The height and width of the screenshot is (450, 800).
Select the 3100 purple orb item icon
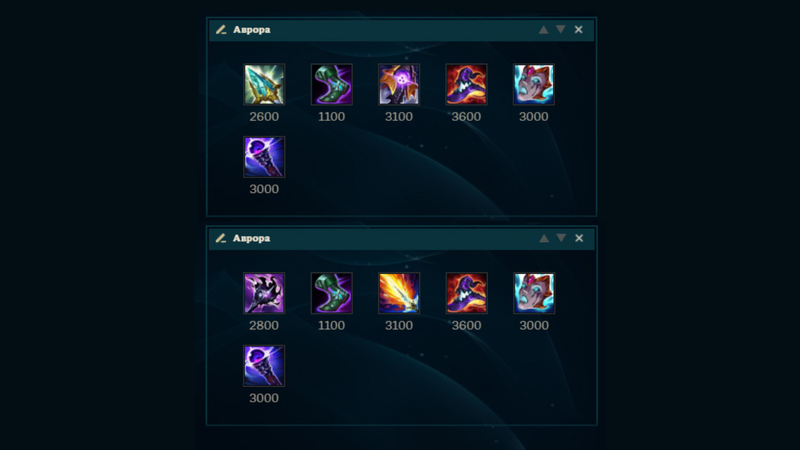(x=398, y=85)
